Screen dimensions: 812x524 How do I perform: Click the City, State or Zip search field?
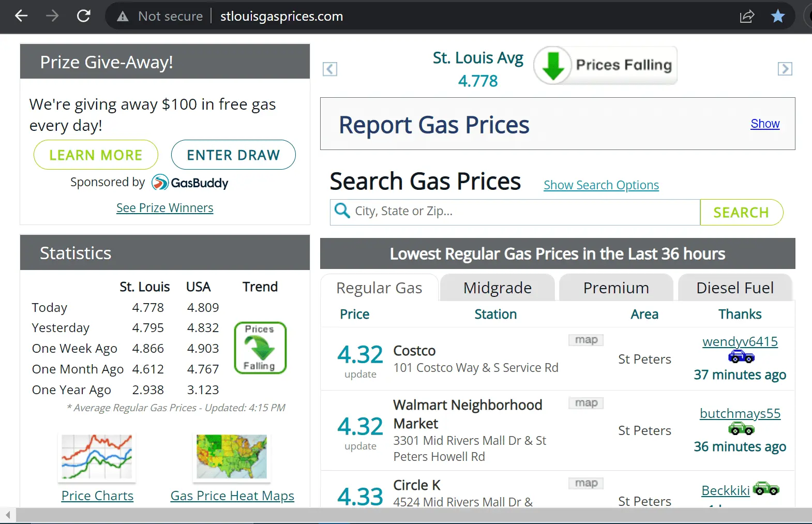(517, 212)
